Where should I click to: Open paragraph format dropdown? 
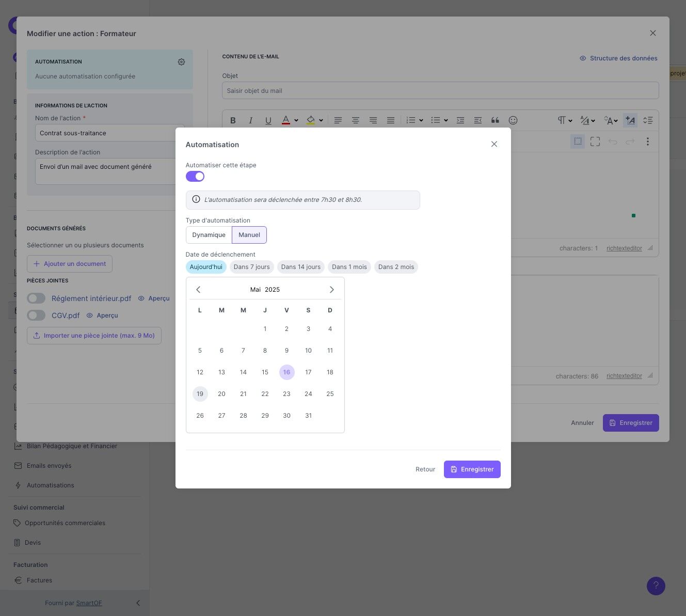[565, 120]
